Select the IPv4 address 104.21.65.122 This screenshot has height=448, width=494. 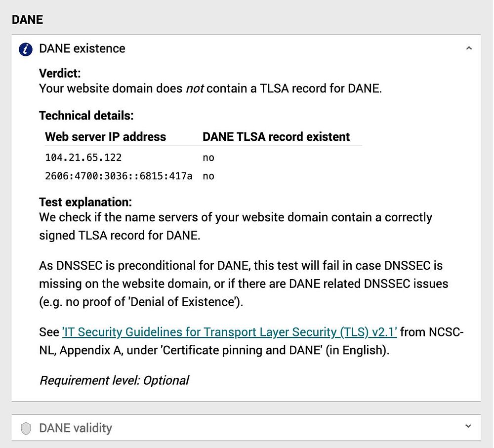tap(83, 158)
